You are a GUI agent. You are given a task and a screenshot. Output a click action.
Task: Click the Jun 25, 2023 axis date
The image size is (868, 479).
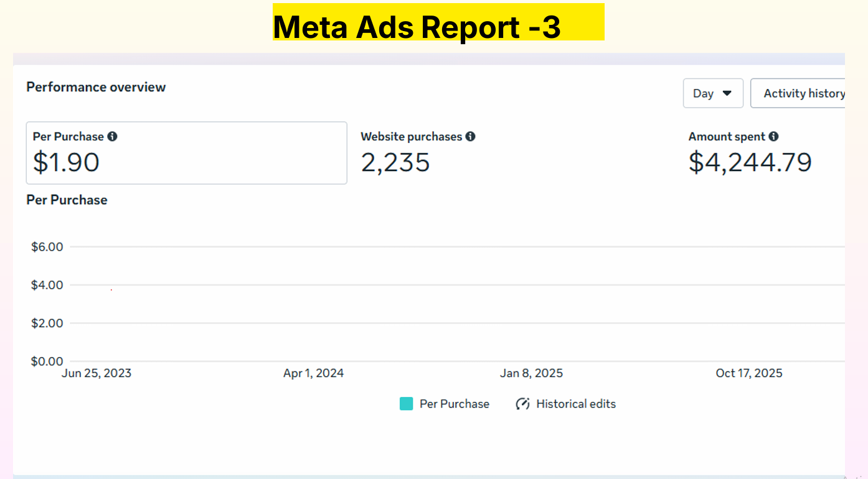coord(97,373)
